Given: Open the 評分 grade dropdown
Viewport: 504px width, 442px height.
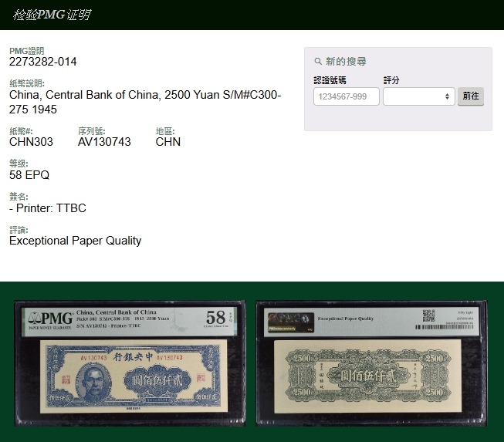Looking at the screenshot, I should pyautogui.click(x=418, y=96).
